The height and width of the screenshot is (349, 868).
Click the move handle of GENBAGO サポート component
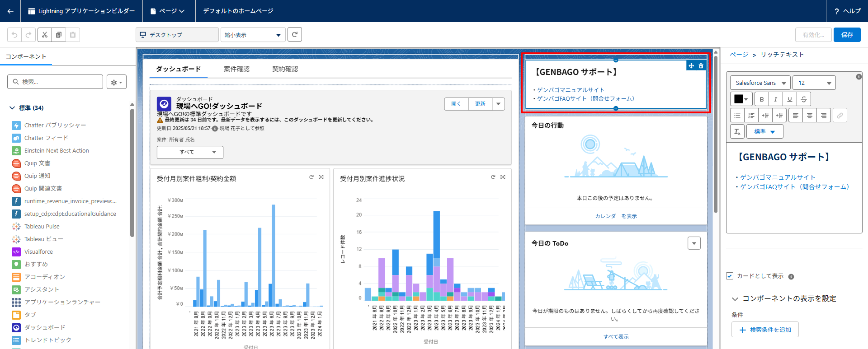[x=691, y=66]
